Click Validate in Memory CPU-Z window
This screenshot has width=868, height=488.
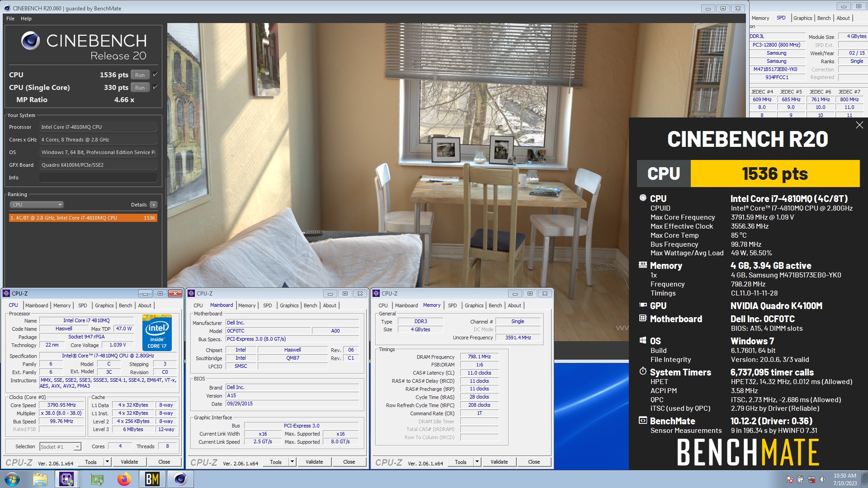499,462
